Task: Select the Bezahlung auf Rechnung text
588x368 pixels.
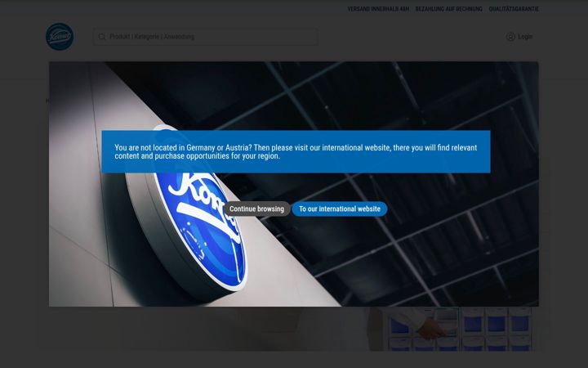Action: 449,9
